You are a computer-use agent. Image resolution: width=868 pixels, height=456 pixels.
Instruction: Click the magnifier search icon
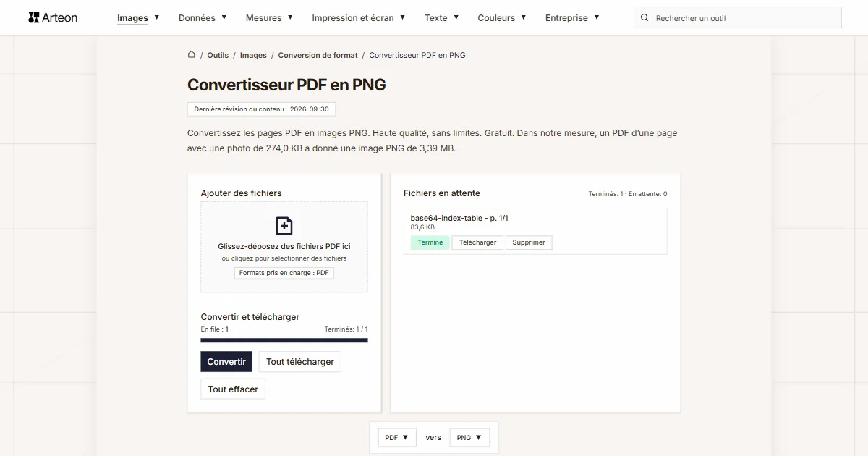coord(644,17)
